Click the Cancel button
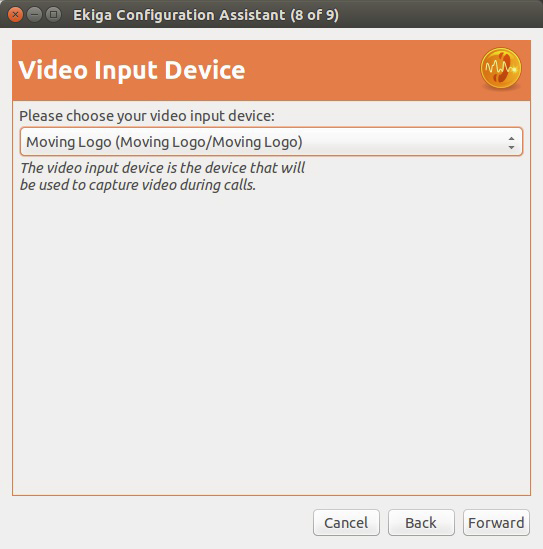The height and width of the screenshot is (549, 543). (x=346, y=522)
